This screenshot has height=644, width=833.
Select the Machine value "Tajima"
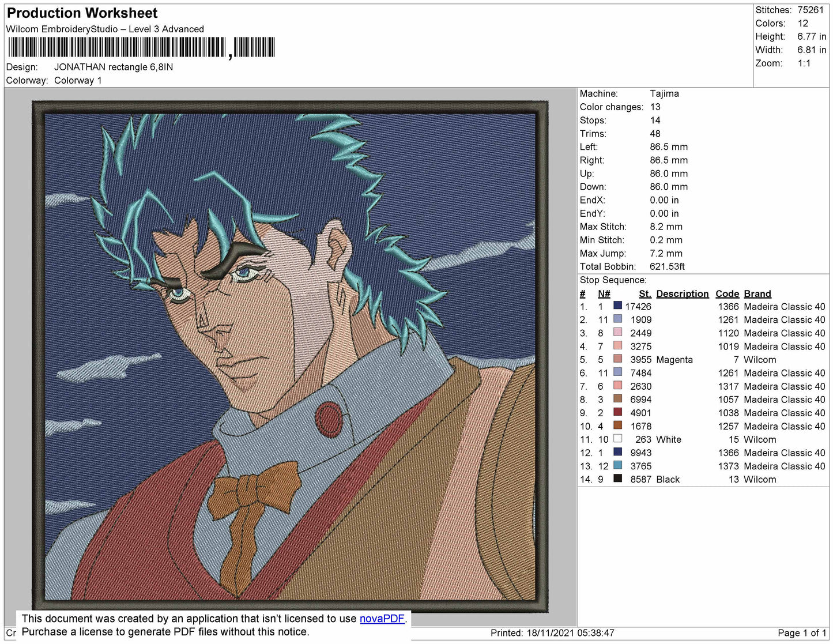pos(664,93)
